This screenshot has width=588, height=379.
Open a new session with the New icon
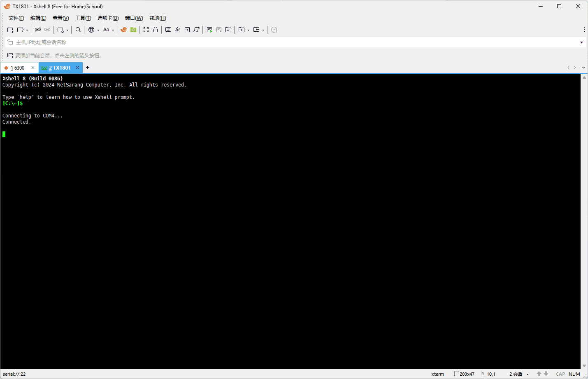[x=10, y=30]
